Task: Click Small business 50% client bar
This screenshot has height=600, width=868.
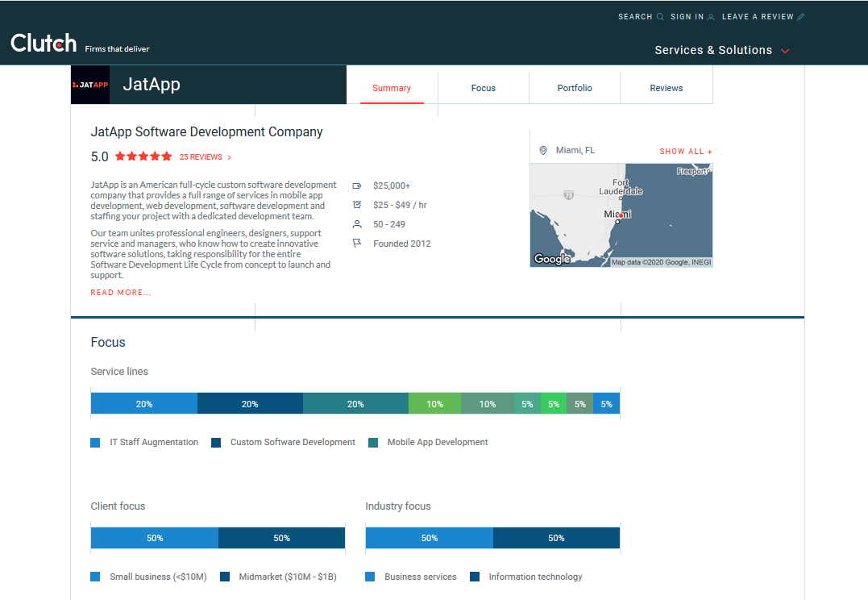Action: pos(155,538)
